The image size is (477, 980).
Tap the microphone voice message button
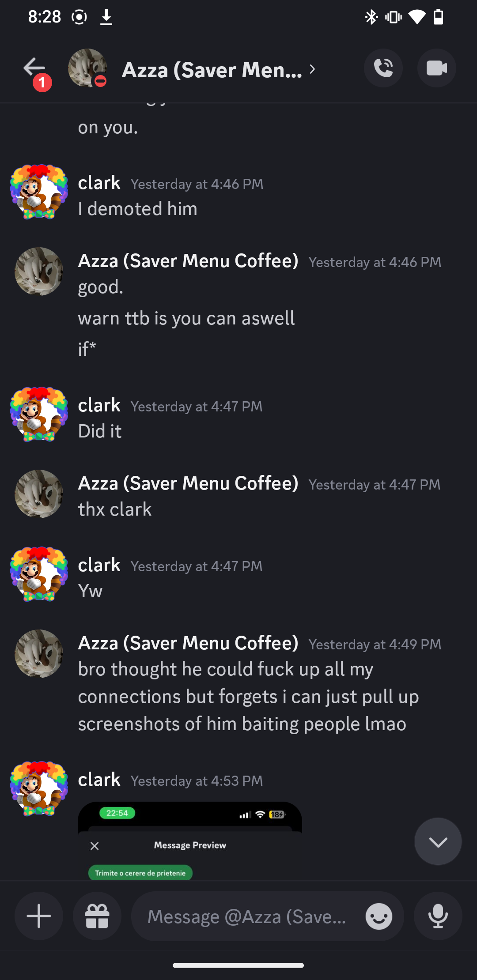438,916
